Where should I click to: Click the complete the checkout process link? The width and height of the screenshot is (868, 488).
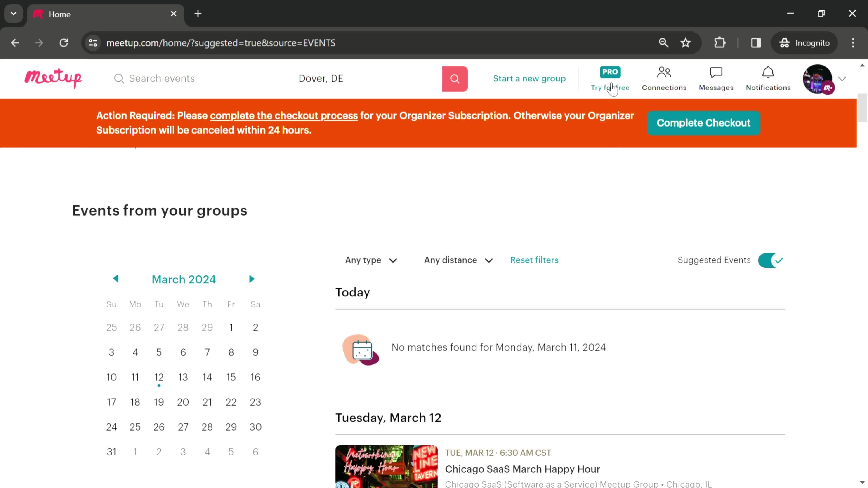click(283, 116)
